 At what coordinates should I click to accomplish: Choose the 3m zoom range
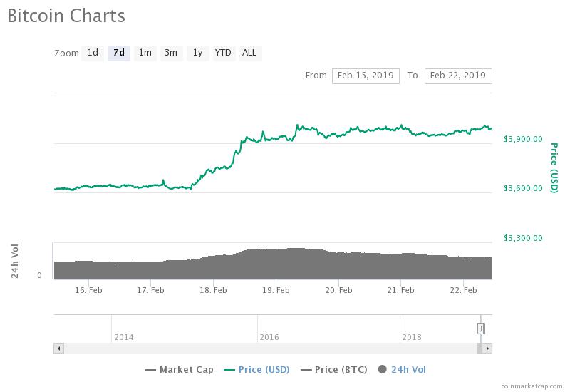point(171,53)
